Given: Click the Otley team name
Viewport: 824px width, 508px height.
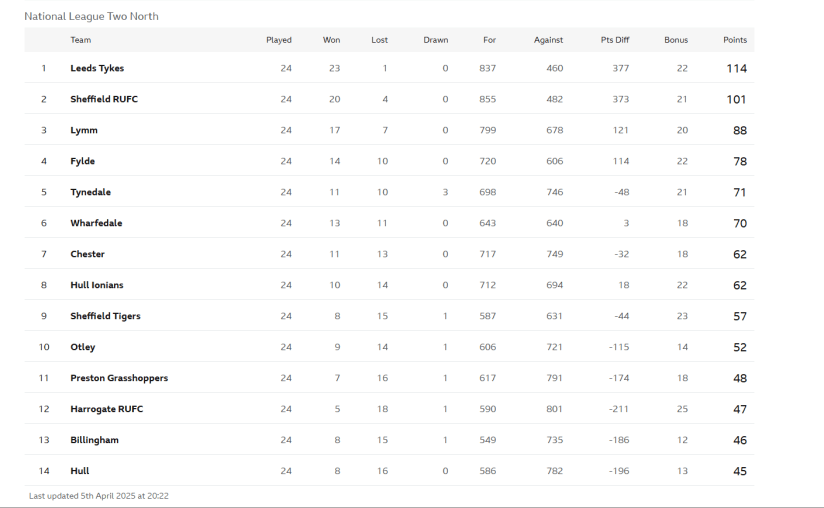Looking at the screenshot, I should (x=83, y=347).
